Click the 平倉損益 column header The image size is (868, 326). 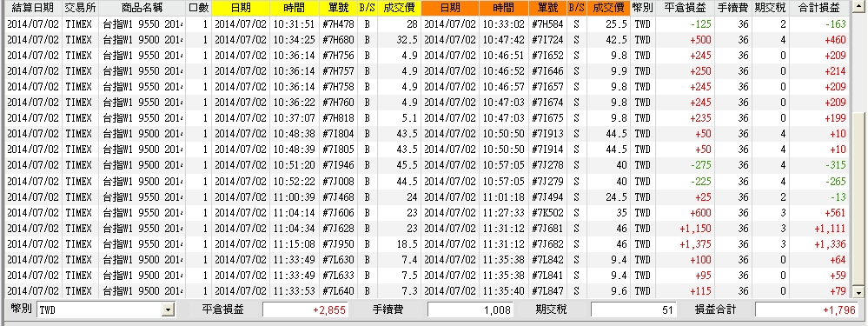685,8
